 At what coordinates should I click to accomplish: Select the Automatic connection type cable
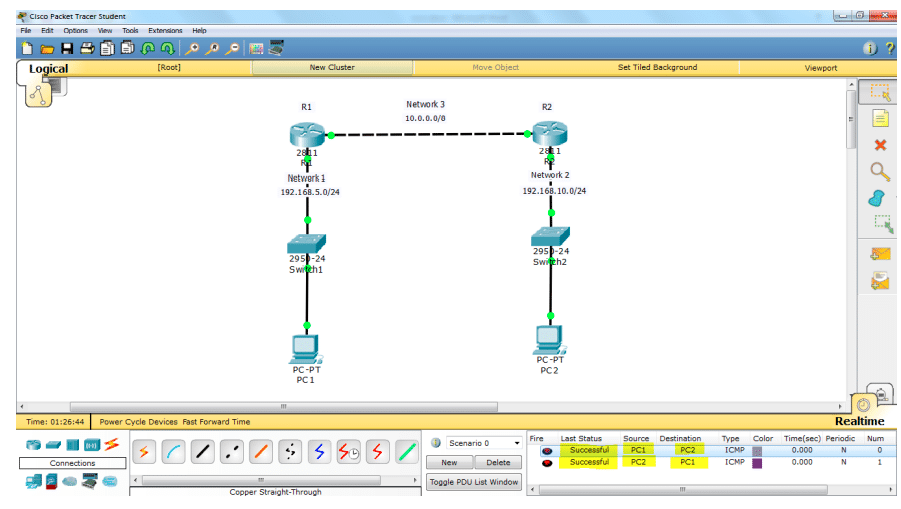click(144, 453)
